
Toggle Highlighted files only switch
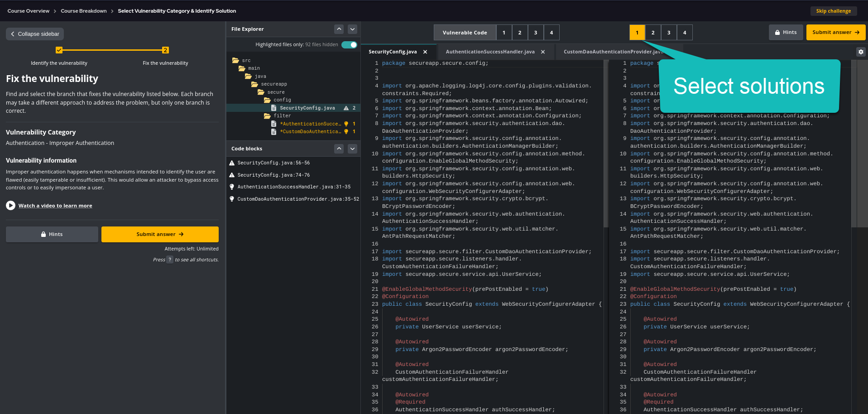click(349, 44)
